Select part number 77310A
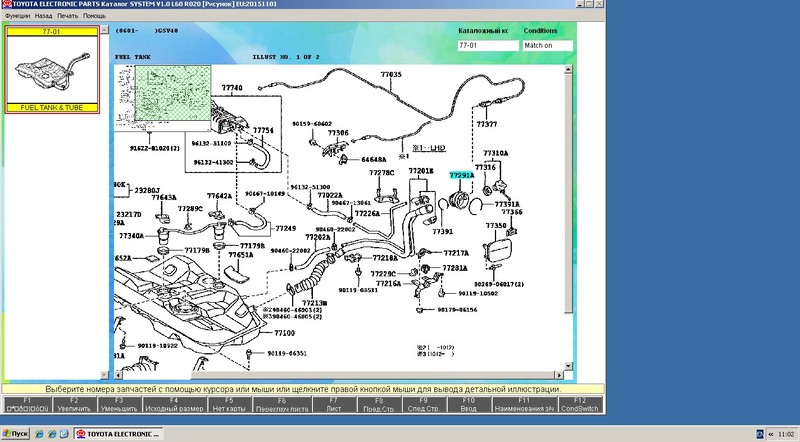The height and width of the screenshot is (442, 800). (x=496, y=153)
